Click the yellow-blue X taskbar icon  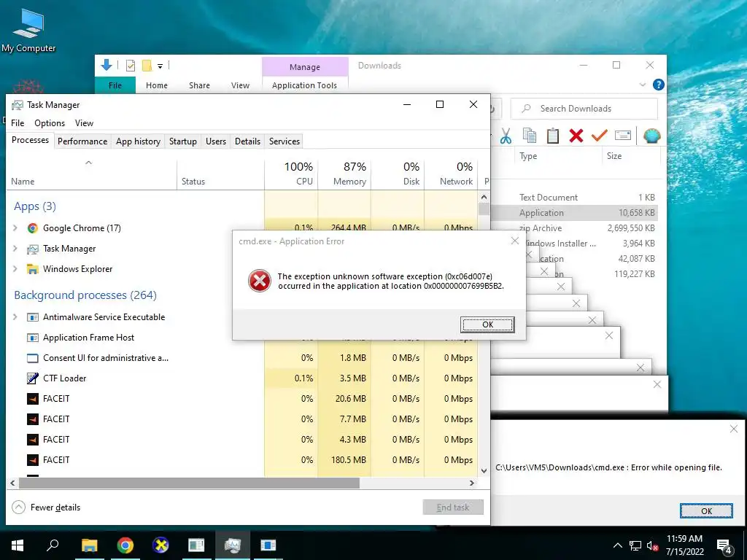[160, 545]
